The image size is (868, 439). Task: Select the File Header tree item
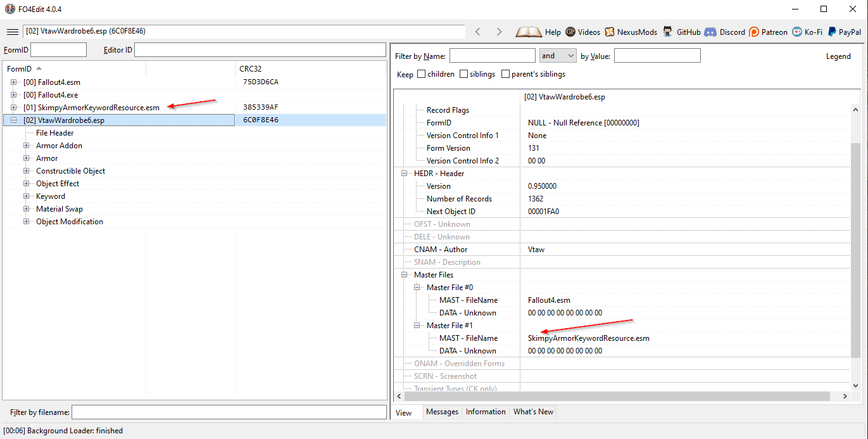tap(54, 133)
